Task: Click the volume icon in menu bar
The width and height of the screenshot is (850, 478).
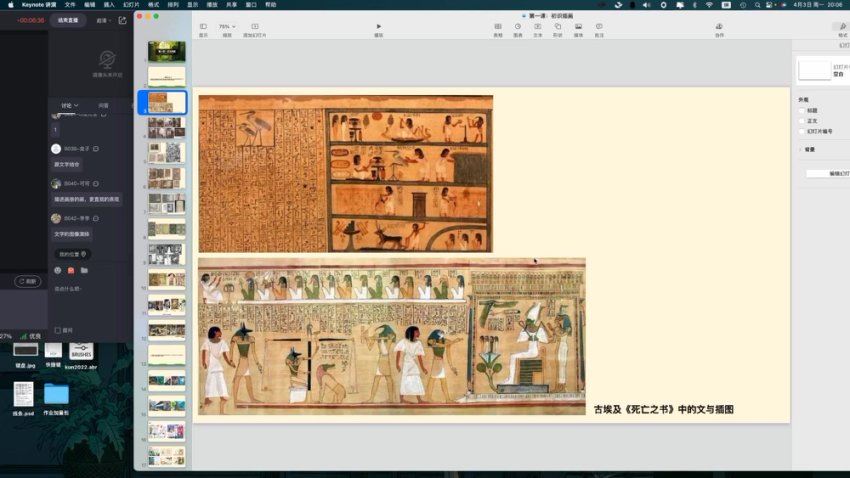Action: tap(646, 4)
